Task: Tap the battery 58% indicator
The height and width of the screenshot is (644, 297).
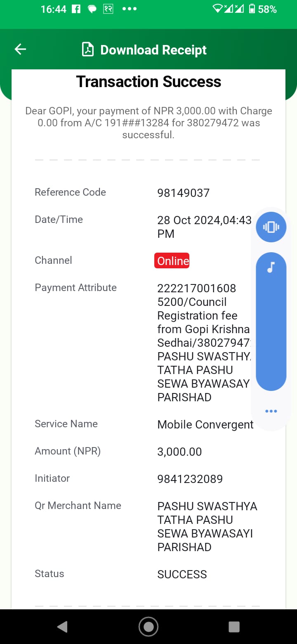Action: (263, 9)
